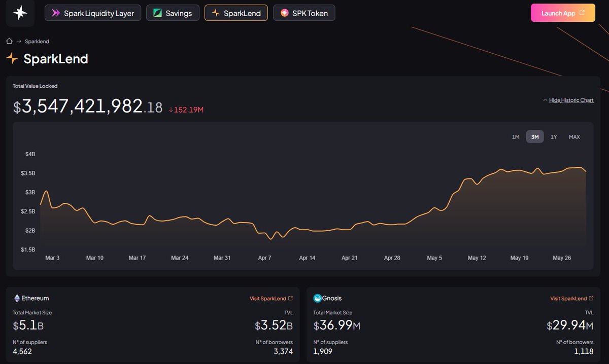Click the Gnosis borrowers count 1,118
Image resolution: width=609 pixels, height=364 pixels.
[x=584, y=351]
